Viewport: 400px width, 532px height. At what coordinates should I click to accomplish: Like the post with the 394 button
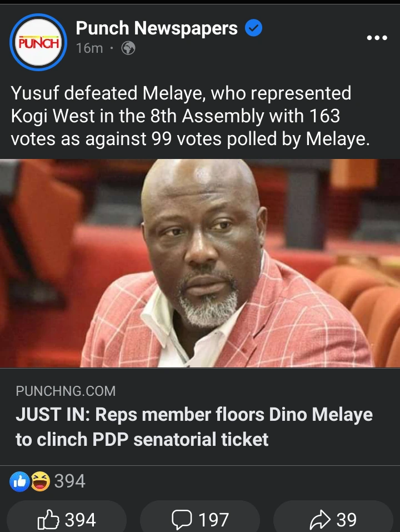[x=67, y=518]
